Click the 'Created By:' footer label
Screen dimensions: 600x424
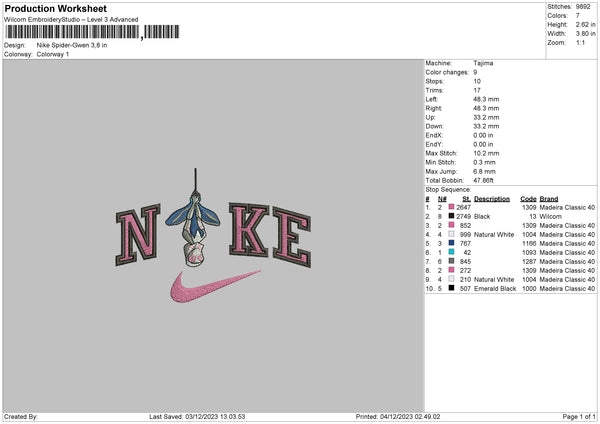click(x=21, y=416)
